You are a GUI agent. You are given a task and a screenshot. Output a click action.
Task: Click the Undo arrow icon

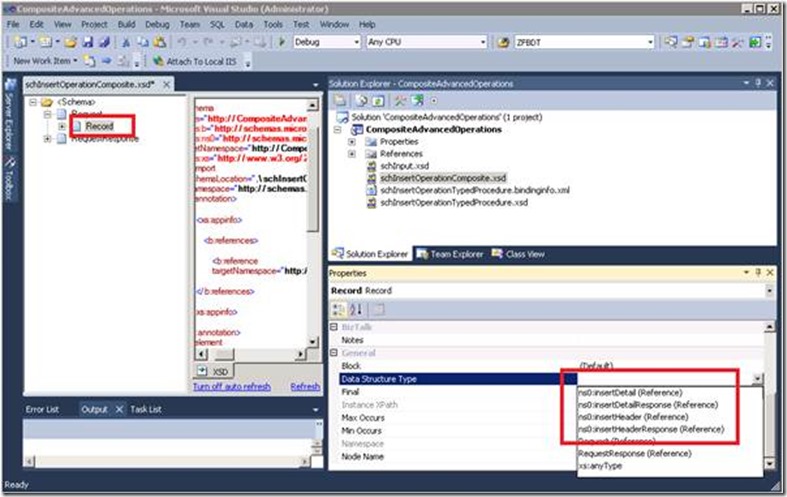pos(182,43)
